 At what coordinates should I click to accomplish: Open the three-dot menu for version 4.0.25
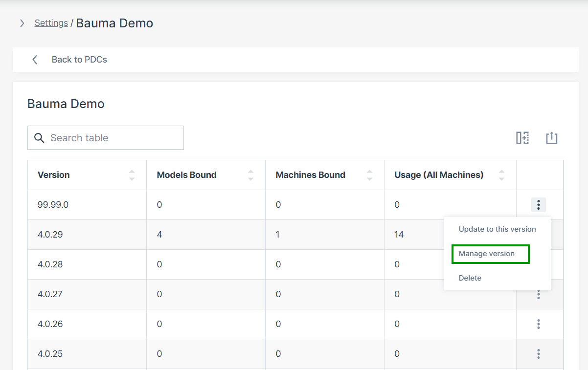[538, 354]
